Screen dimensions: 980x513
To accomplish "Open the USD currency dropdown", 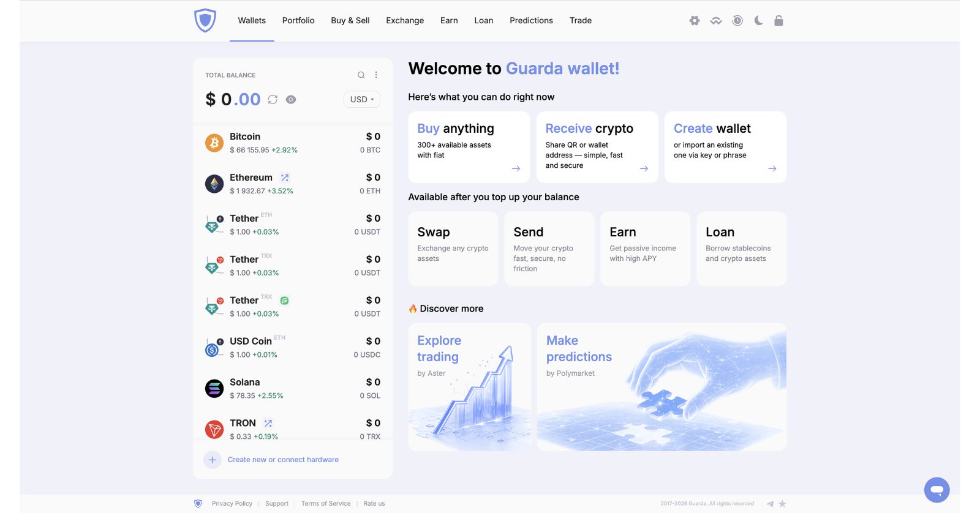I will [362, 99].
